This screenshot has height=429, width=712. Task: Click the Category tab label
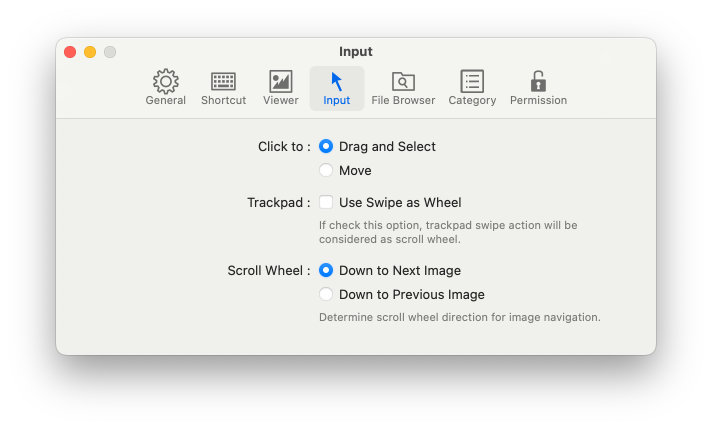tap(472, 100)
